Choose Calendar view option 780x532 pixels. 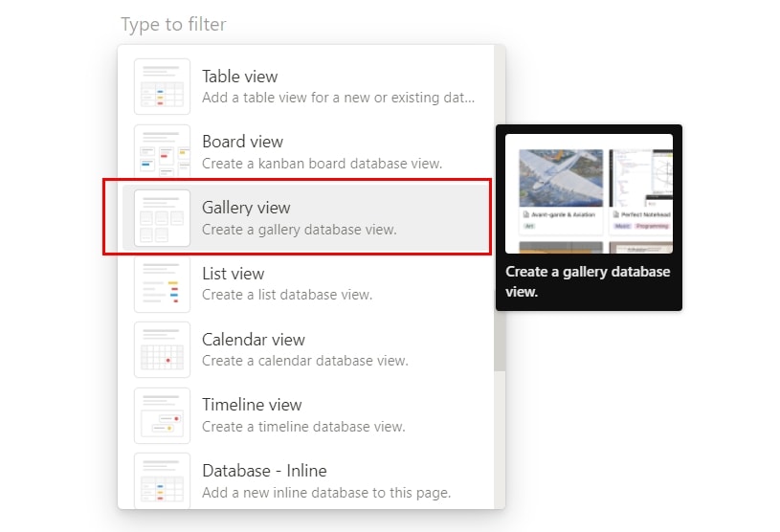306,349
